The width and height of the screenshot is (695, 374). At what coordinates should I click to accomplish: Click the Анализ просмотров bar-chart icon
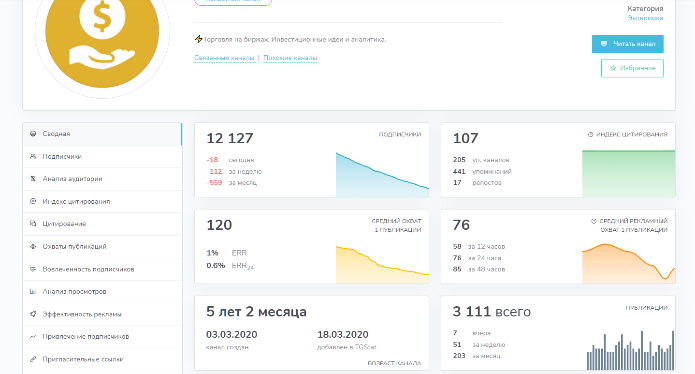pos(33,292)
